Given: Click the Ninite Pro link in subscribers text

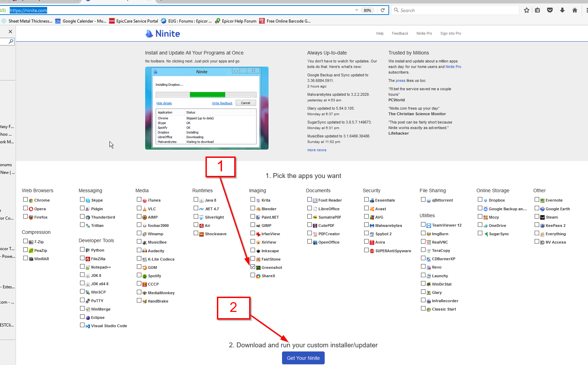Looking at the screenshot, I should 453,67.
